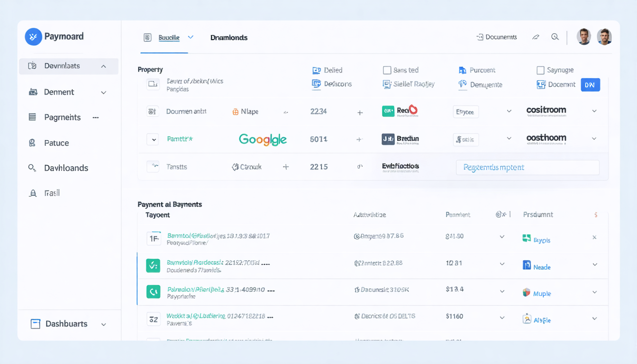Open dropdown beside first cositroom
The width and height of the screenshot is (637, 364).
[594, 111]
